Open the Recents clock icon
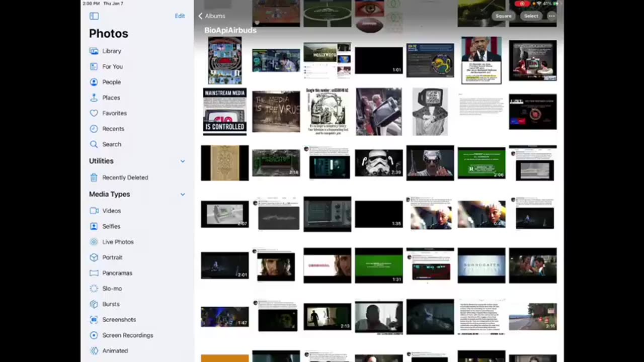 point(94,129)
